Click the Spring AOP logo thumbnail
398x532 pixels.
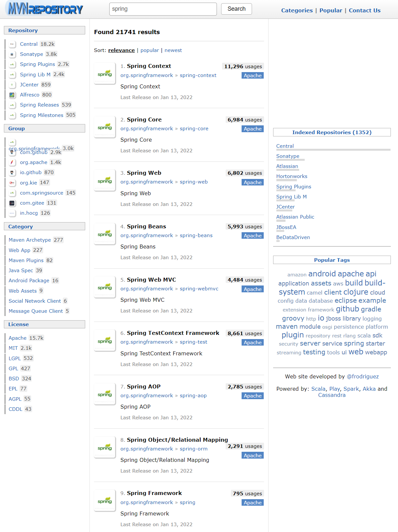pyautogui.click(x=105, y=394)
